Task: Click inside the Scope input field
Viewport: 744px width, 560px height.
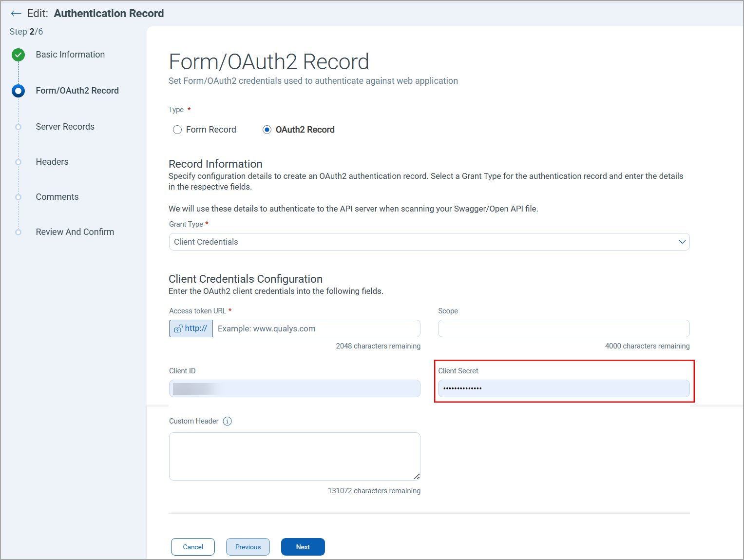Action: [563, 328]
